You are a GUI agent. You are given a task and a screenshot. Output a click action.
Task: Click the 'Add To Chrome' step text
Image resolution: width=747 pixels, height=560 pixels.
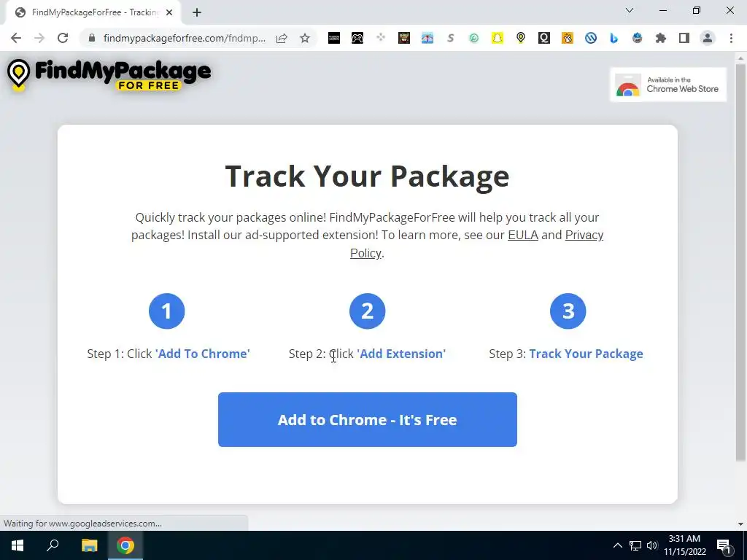coord(203,354)
